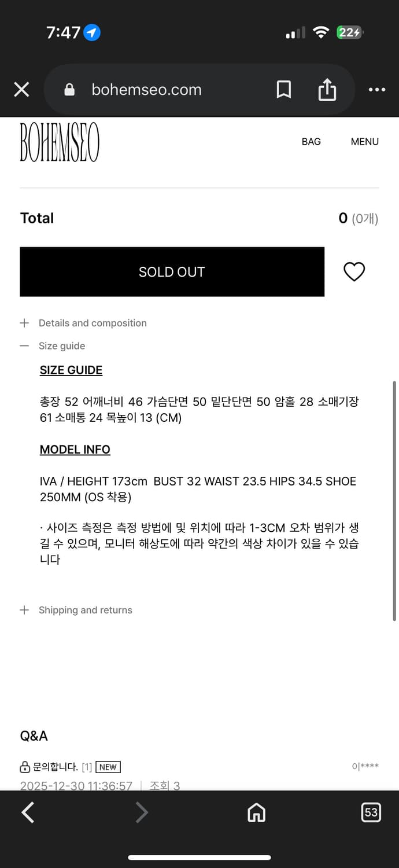Open more browser options via three dots

point(376,90)
